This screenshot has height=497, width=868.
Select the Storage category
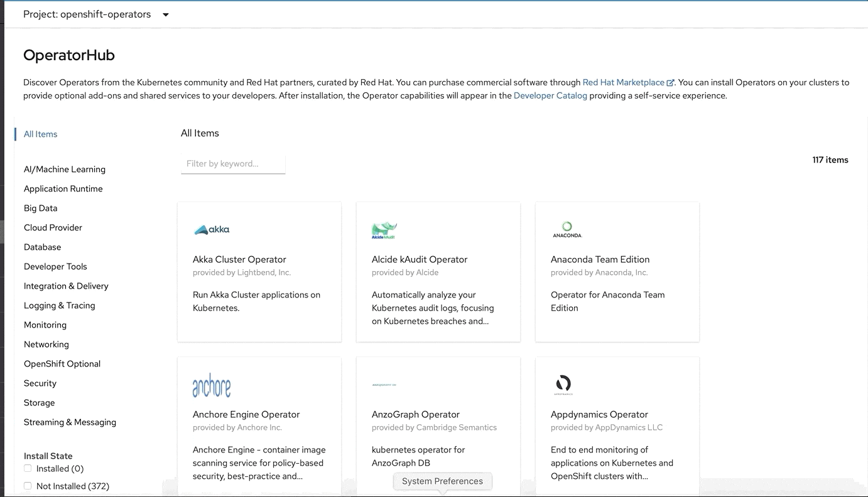click(40, 403)
